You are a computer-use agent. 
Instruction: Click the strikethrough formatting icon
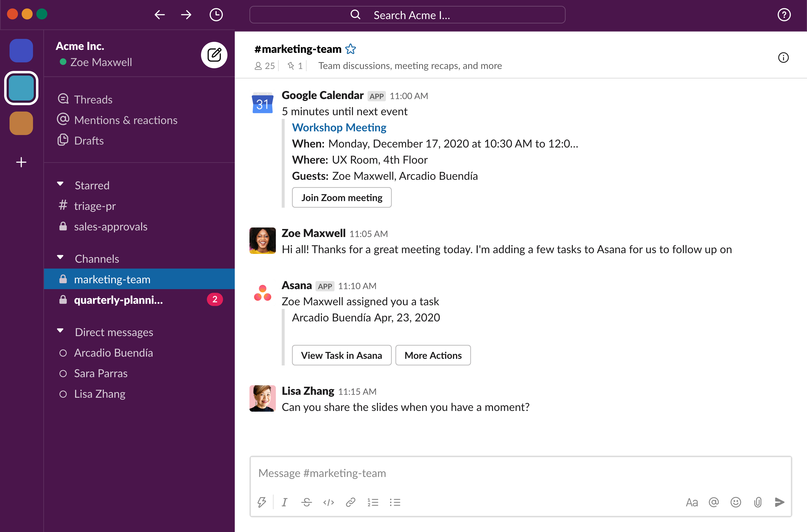coord(306,502)
